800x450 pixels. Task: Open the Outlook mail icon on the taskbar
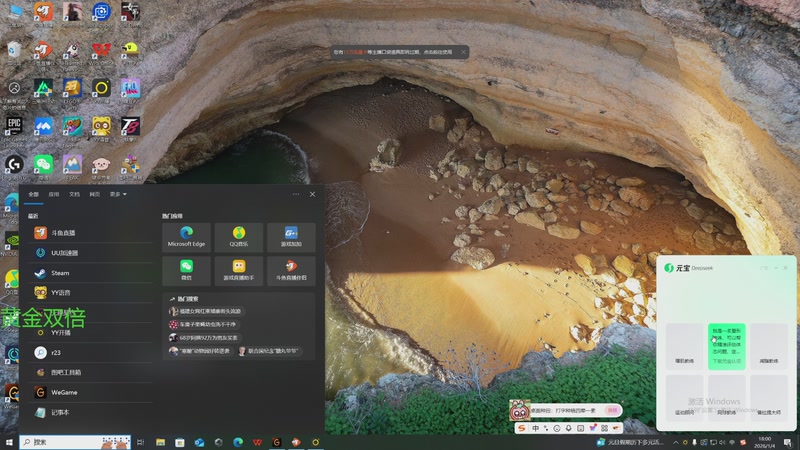coord(199,442)
